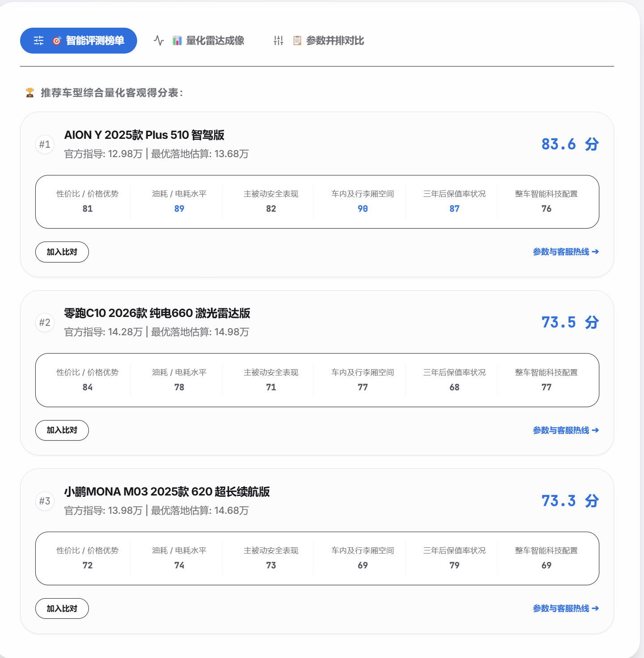Switch to the 量化雷达成像 tab

click(x=199, y=41)
